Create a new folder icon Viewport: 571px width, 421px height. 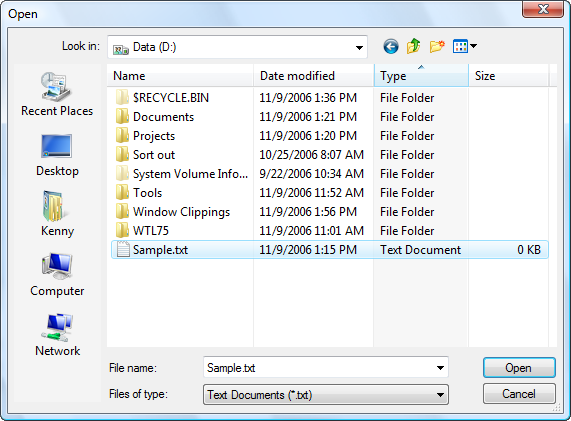[437, 46]
